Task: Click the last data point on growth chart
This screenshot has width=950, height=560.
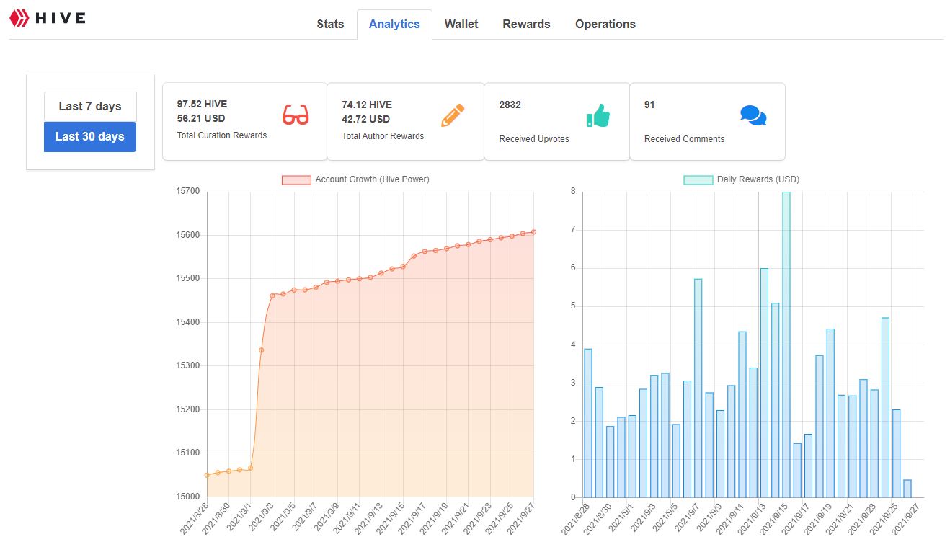Action: [x=533, y=232]
